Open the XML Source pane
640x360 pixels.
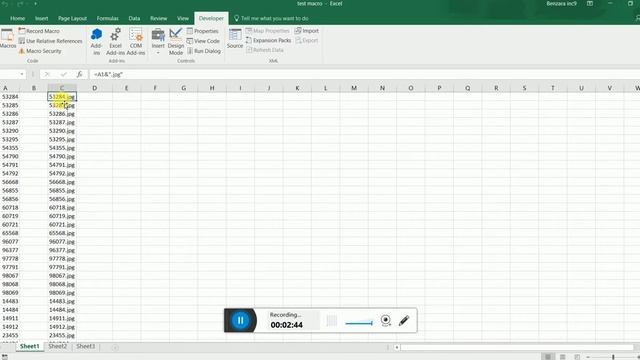[x=235, y=39]
